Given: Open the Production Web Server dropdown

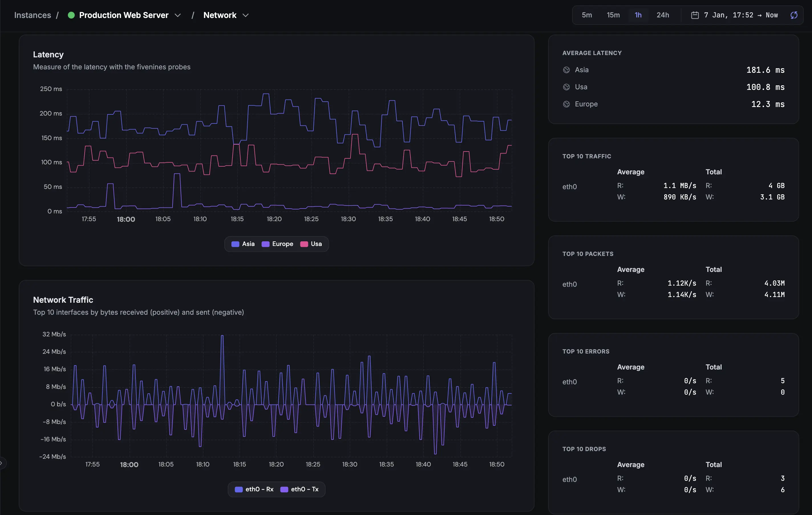Looking at the screenshot, I should pyautogui.click(x=178, y=15).
